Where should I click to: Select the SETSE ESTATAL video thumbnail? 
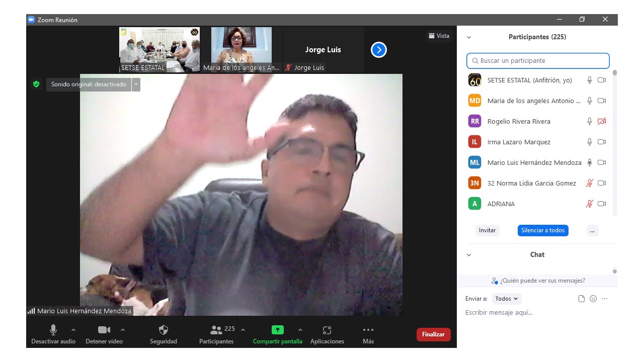point(159,50)
